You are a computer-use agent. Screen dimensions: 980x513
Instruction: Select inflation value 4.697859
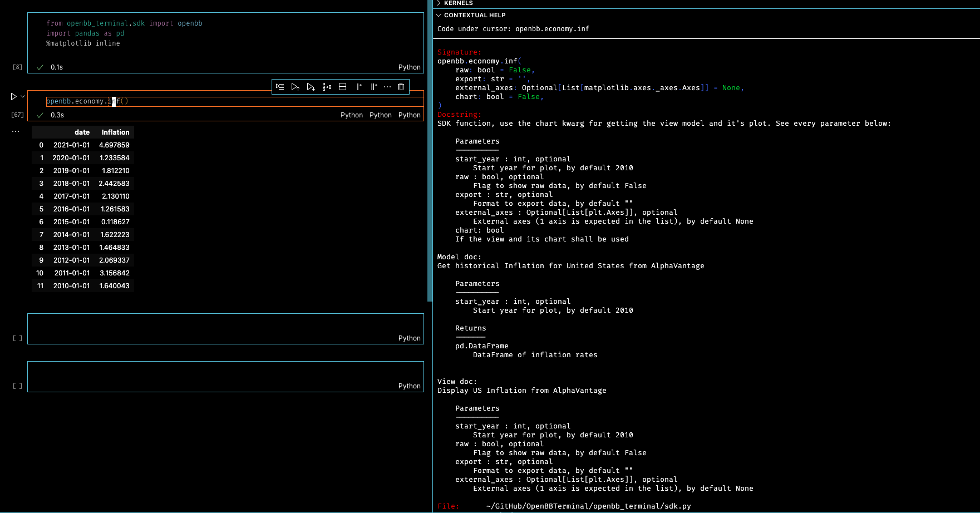coord(114,145)
